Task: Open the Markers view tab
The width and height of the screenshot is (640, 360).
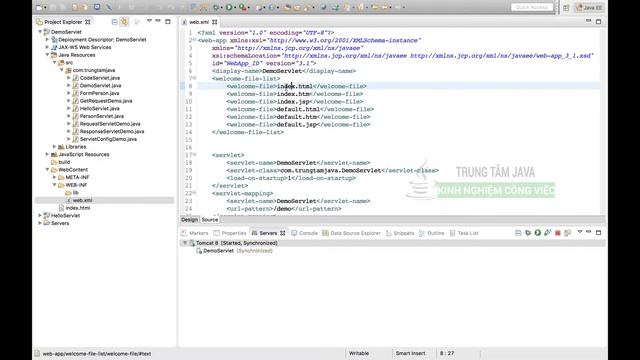Action: pyautogui.click(x=195, y=233)
